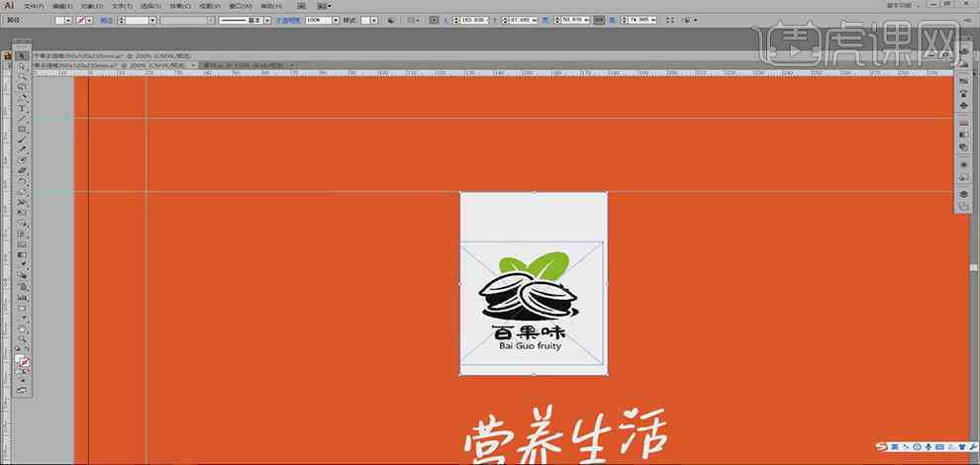Click the 描边 stroke panel link

(106, 20)
